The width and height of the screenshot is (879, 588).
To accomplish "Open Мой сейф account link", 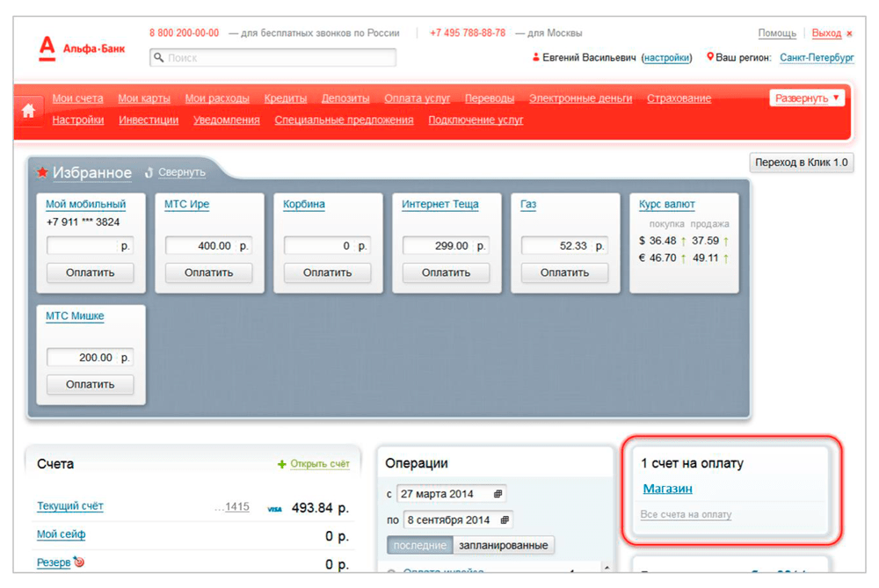I will point(62,534).
